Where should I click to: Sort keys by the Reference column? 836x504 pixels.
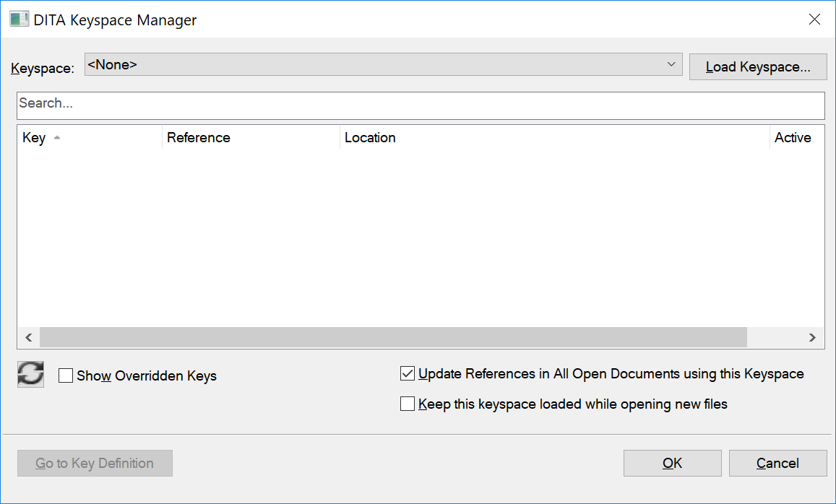[x=199, y=138]
